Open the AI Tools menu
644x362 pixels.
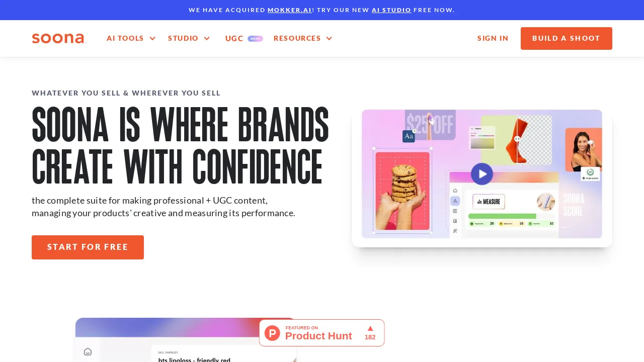[125, 38]
